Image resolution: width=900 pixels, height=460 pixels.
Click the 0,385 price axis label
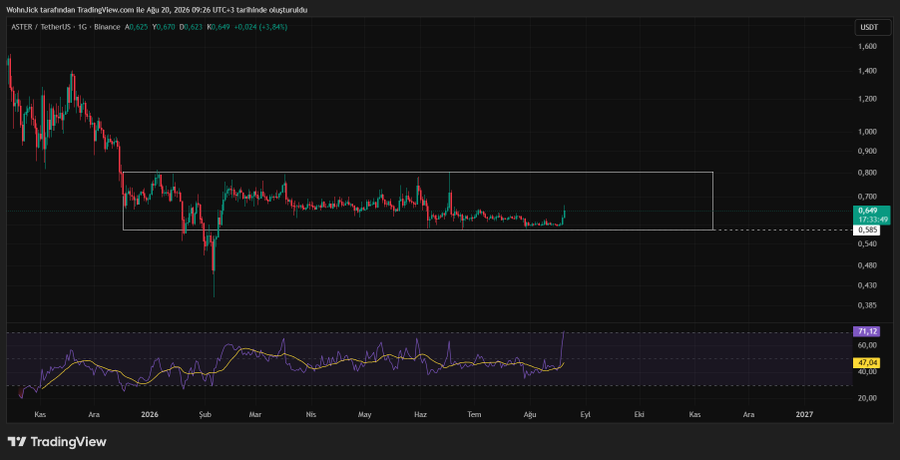[868, 306]
